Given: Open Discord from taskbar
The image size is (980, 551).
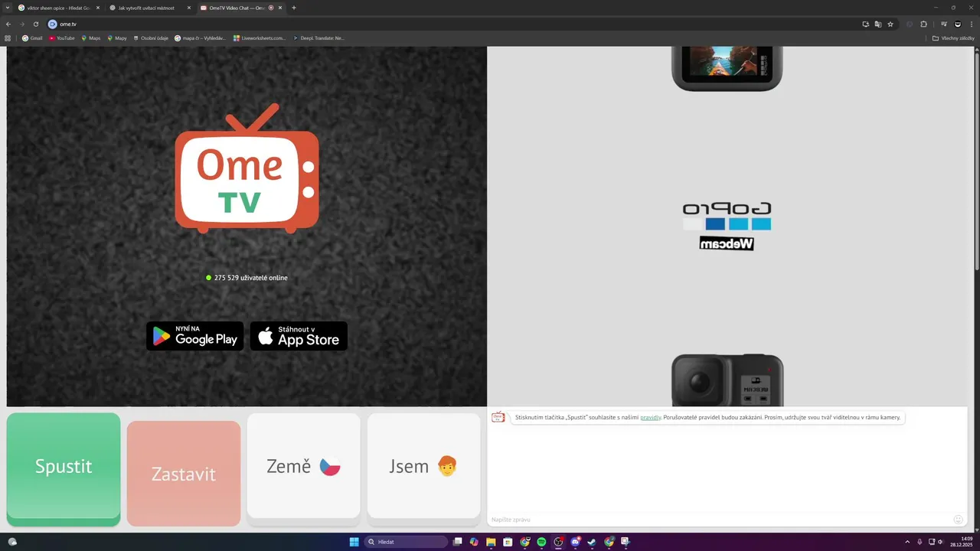Looking at the screenshot, I should pyautogui.click(x=575, y=542).
